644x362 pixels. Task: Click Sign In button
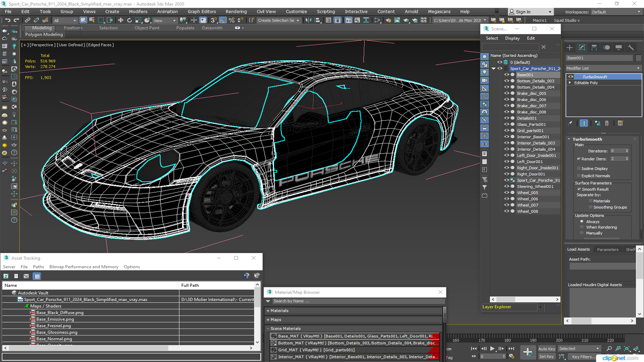tap(530, 12)
